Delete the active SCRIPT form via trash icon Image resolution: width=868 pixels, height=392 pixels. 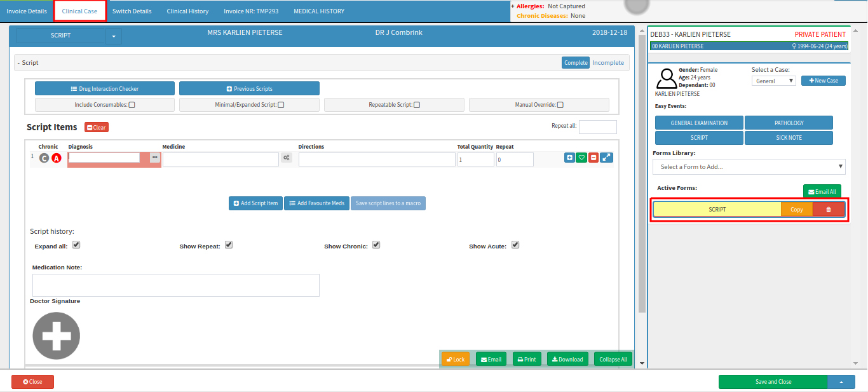(828, 210)
